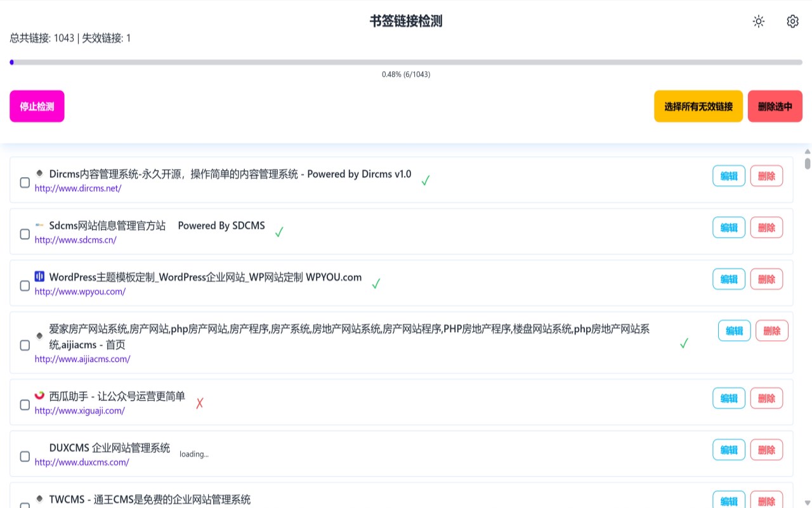Toggle the light/dark theme sun icon

(x=758, y=22)
